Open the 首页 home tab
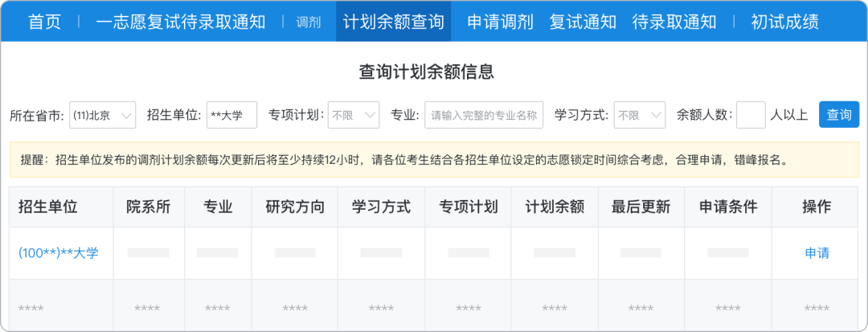This screenshot has width=868, height=332. click(45, 22)
